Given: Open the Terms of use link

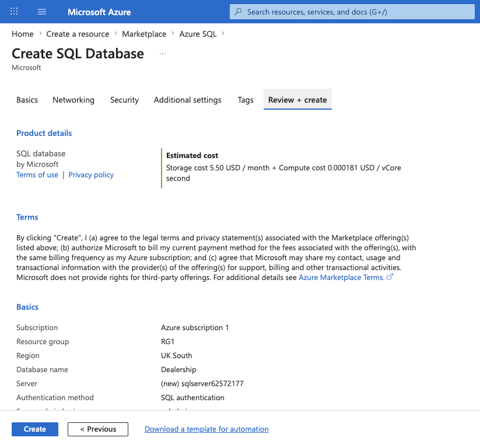Looking at the screenshot, I should tap(37, 175).
